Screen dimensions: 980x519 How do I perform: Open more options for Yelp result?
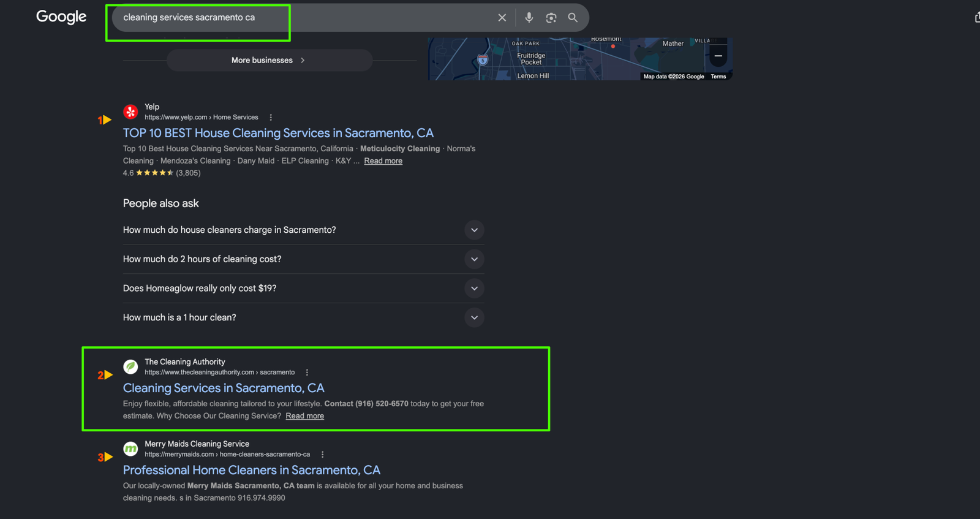click(x=271, y=117)
